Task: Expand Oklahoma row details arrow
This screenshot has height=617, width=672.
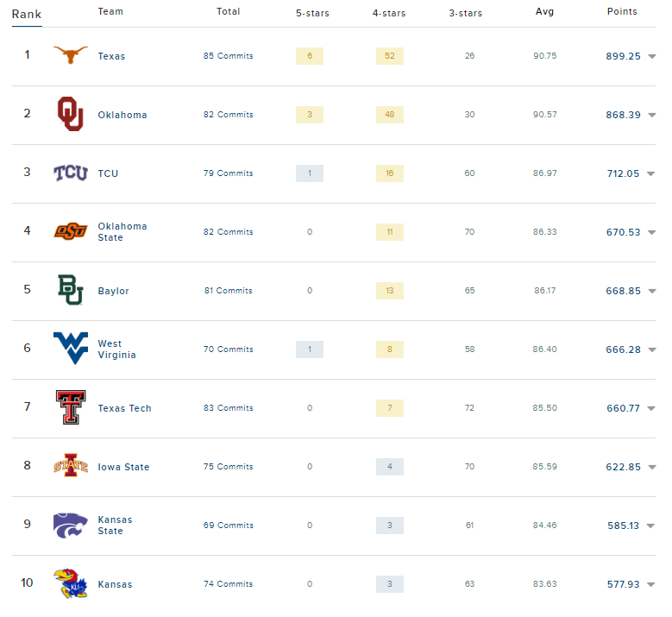Action: click(651, 116)
